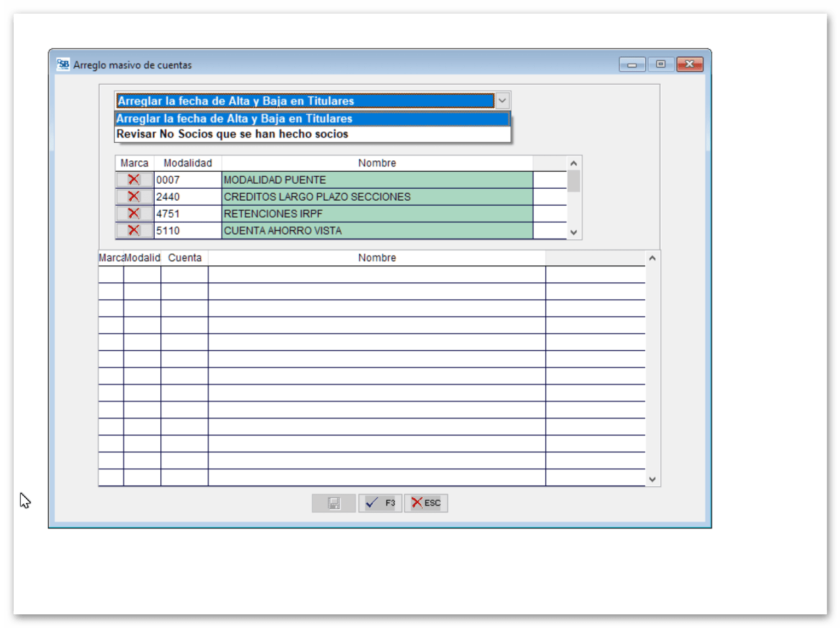The height and width of the screenshot is (628, 840).
Task: Click the save disk icon button
Action: coord(334,503)
